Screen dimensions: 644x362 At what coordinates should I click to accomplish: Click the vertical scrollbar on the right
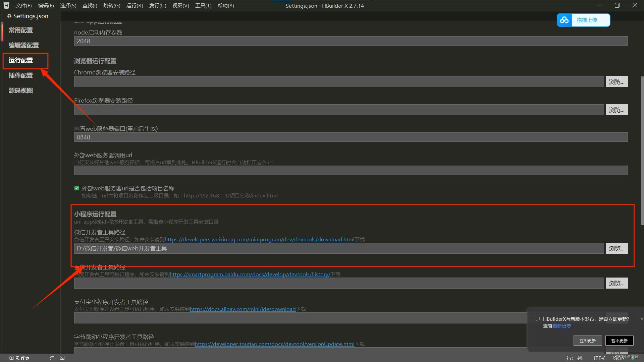[x=642, y=151]
